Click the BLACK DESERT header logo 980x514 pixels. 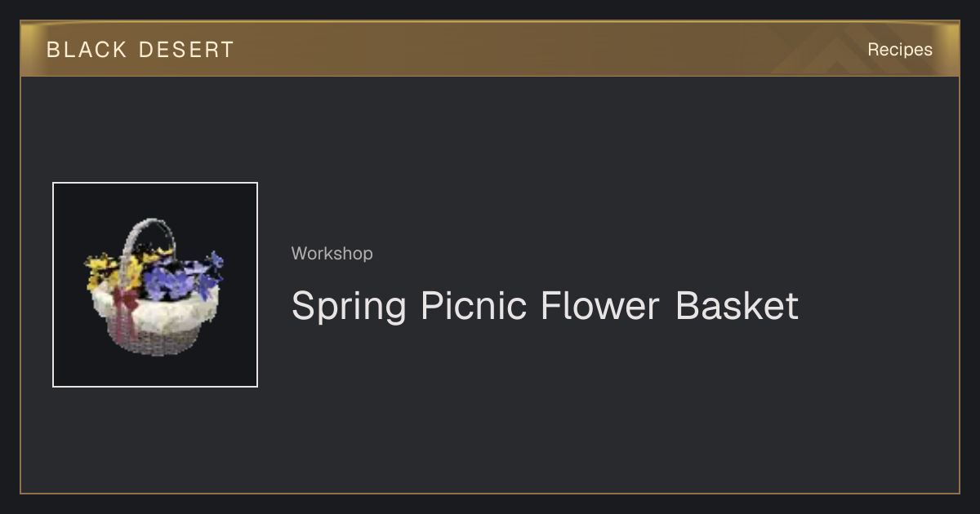(x=140, y=50)
